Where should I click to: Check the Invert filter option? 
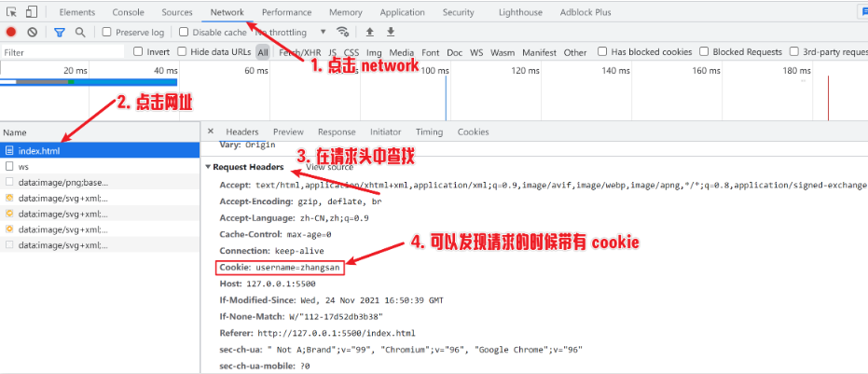(138, 51)
